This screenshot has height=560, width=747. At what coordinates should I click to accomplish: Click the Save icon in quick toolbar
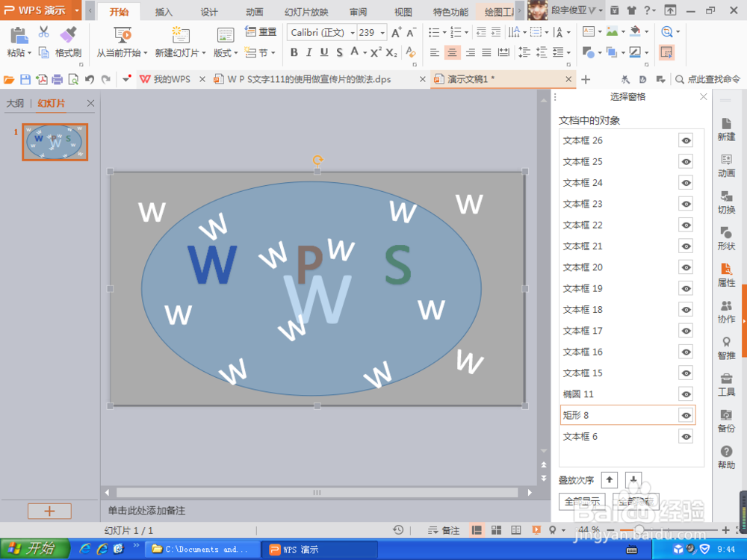tap(25, 80)
